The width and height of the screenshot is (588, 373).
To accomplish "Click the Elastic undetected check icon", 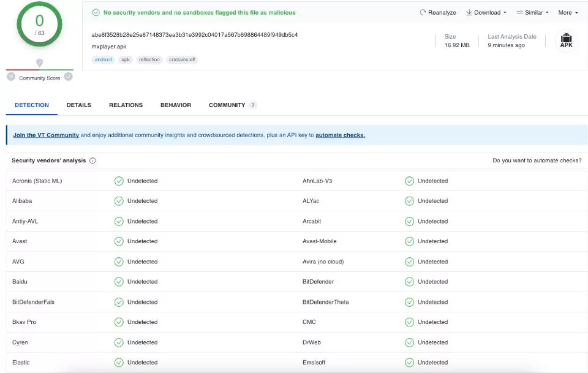I will (119, 363).
